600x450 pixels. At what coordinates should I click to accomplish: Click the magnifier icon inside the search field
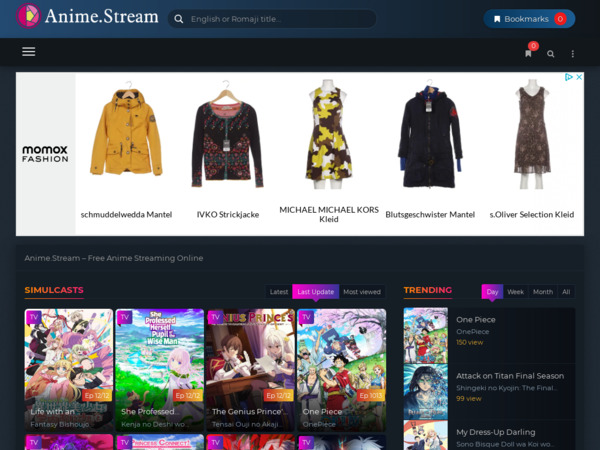tap(179, 19)
